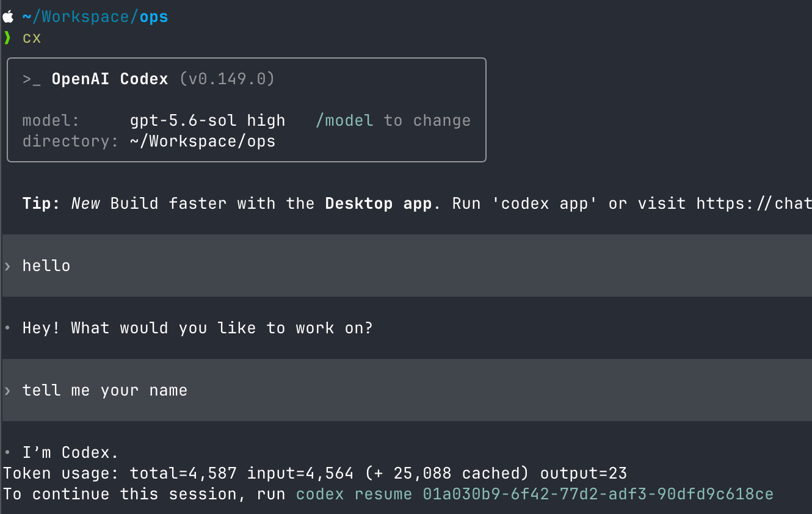This screenshot has width=812, height=514.
Task: Click "To continue this session, run" text
Action: pos(144,494)
